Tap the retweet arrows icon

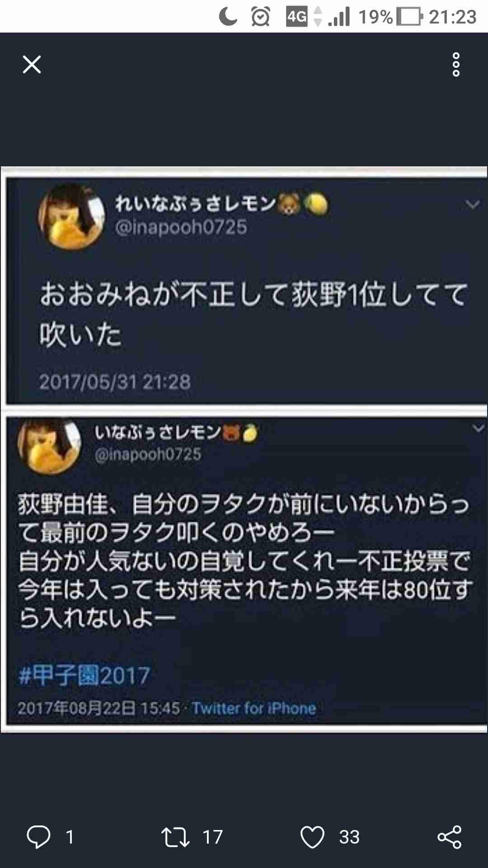[175, 837]
